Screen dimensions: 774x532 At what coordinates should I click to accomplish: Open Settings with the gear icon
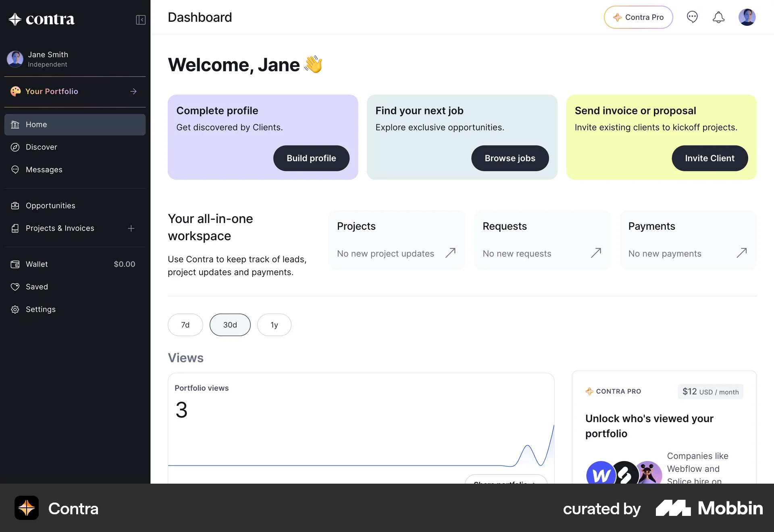(x=15, y=309)
